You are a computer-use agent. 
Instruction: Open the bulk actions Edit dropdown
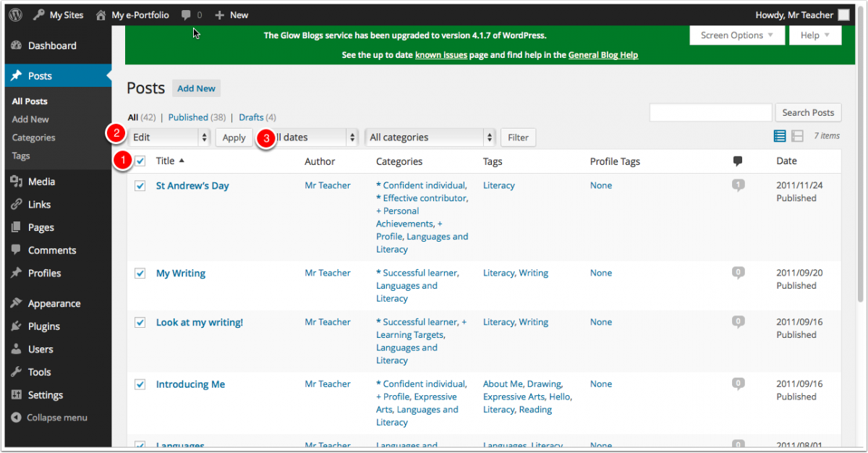tap(170, 137)
